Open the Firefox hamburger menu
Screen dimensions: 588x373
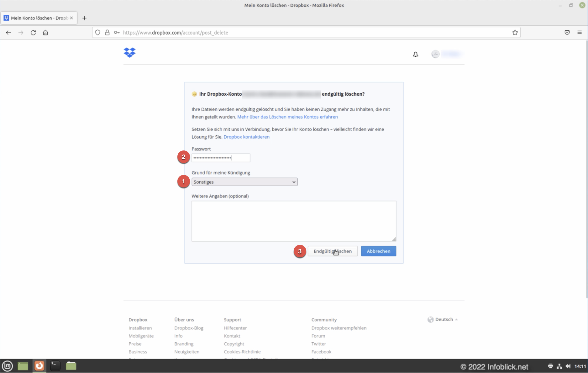coord(580,33)
